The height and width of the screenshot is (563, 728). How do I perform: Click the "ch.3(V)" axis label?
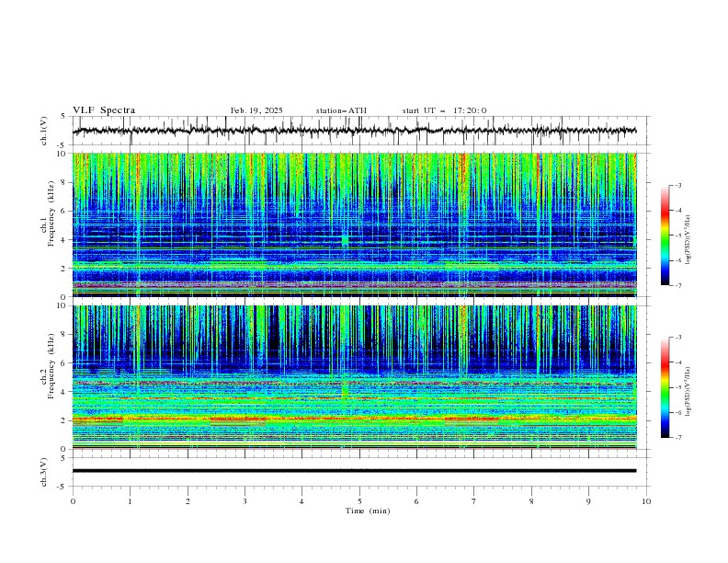[44, 472]
